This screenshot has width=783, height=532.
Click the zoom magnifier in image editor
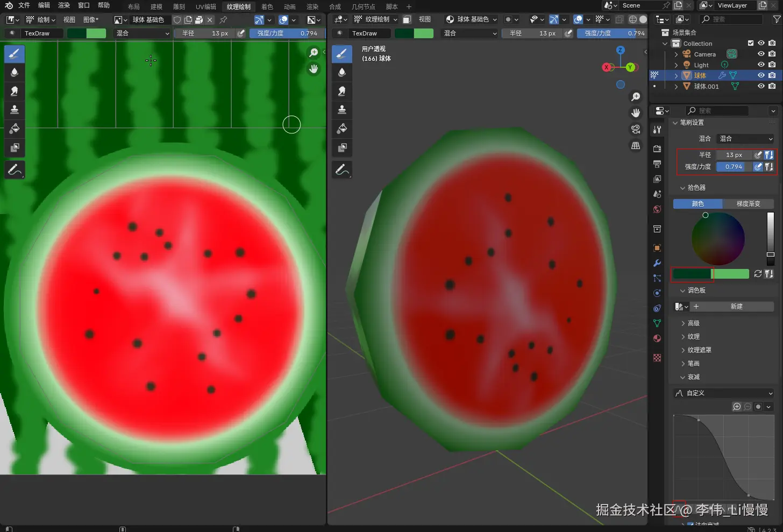(x=314, y=53)
